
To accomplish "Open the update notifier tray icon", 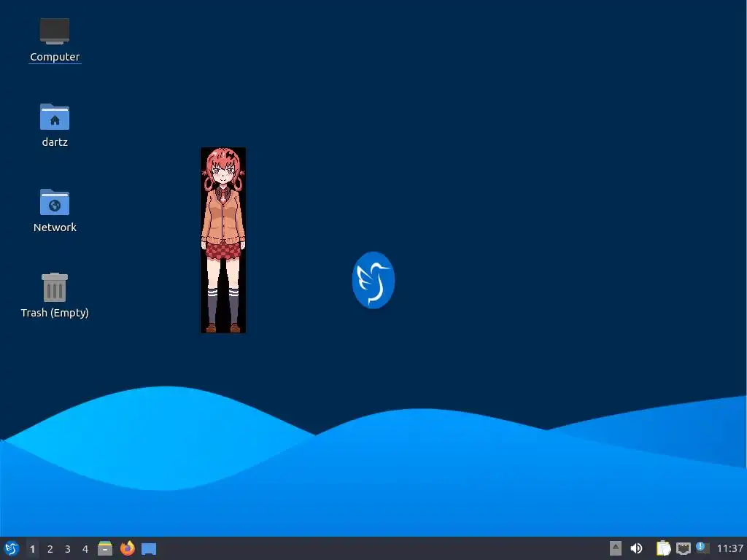I will [703, 548].
